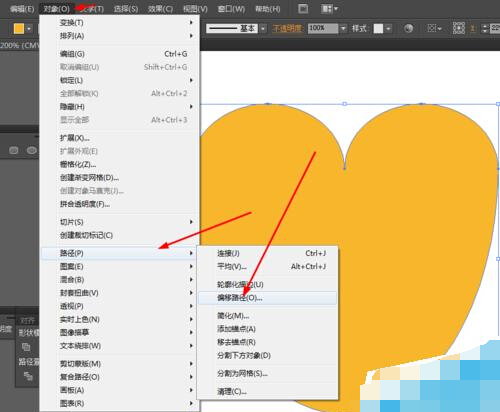Expand the style swatch dropdown

click(388, 29)
